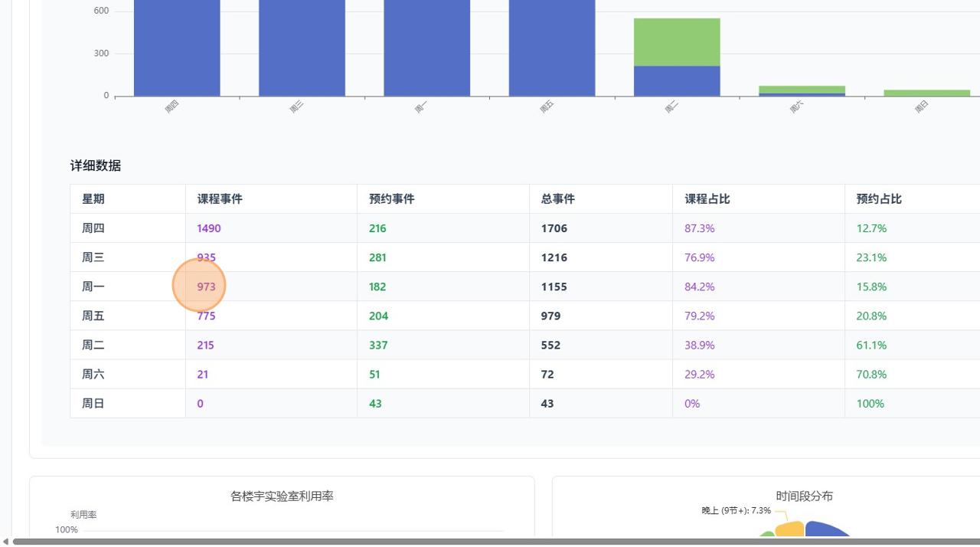
Task: Click the blue 周三 bar in chart
Action: (302, 47)
